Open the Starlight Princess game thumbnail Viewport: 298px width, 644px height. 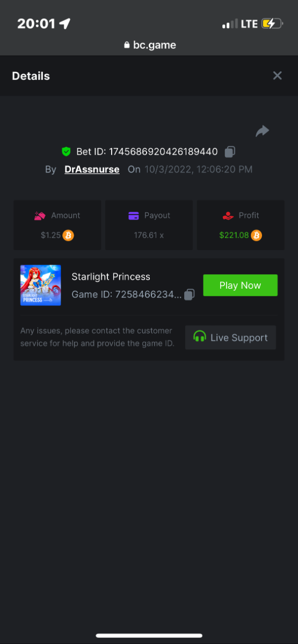(x=40, y=285)
